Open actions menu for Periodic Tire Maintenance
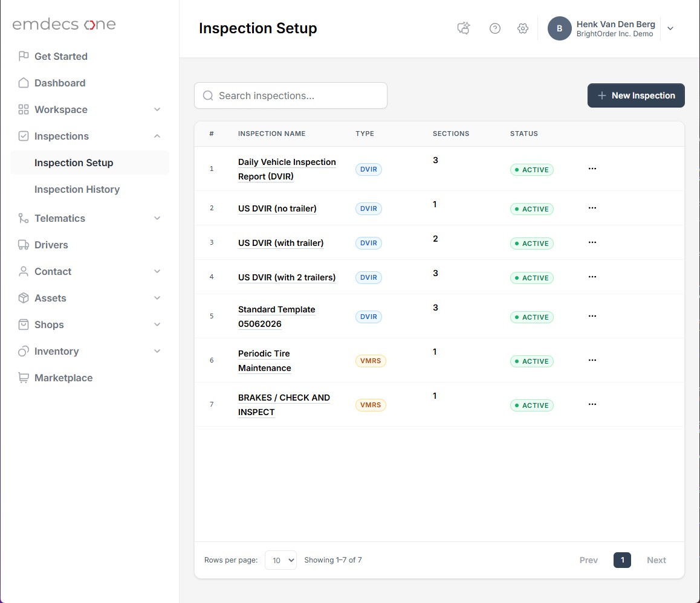Image resolution: width=700 pixels, height=603 pixels. click(x=592, y=360)
